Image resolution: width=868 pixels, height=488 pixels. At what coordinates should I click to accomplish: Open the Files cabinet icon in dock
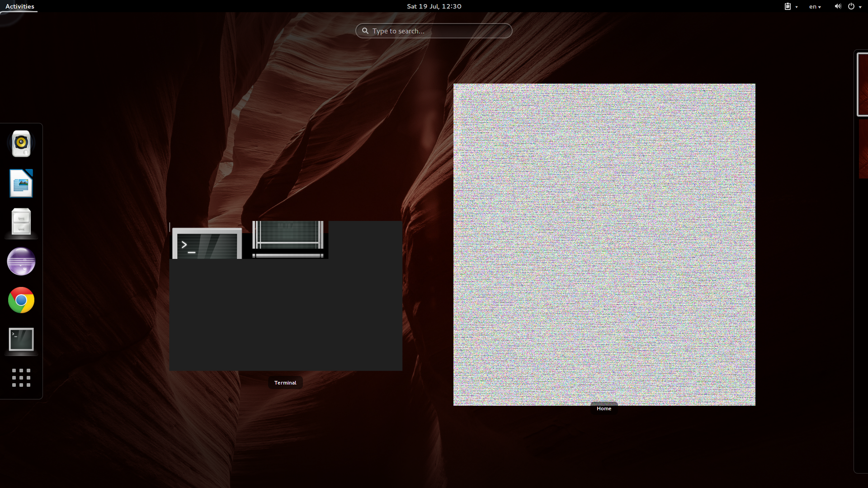coord(21,222)
